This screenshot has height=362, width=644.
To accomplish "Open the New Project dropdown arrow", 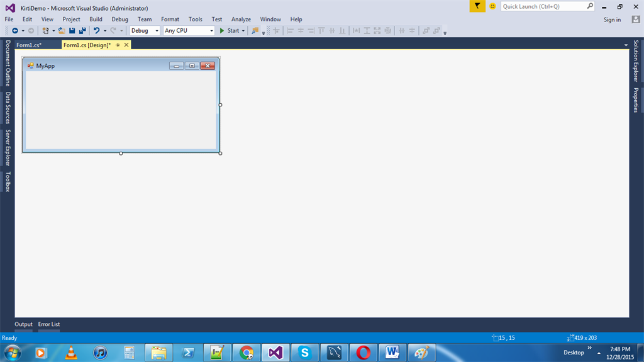I will click(x=53, y=31).
